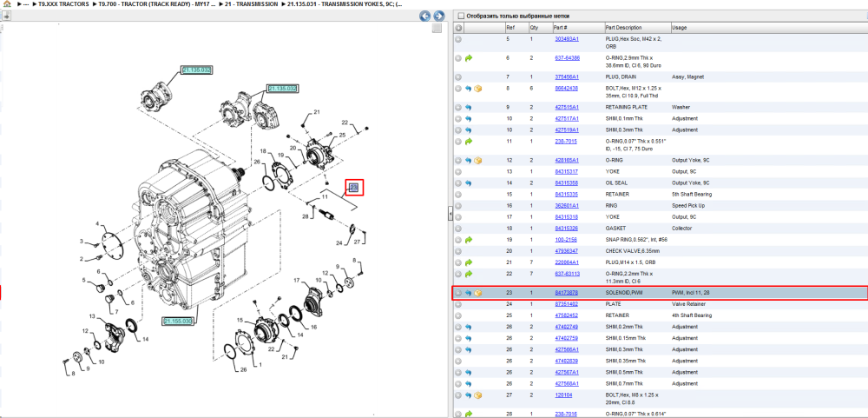Open the '---' breadcrumb item
Viewport: 868px width, 418px height.
pyautogui.click(x=25, y=3)
